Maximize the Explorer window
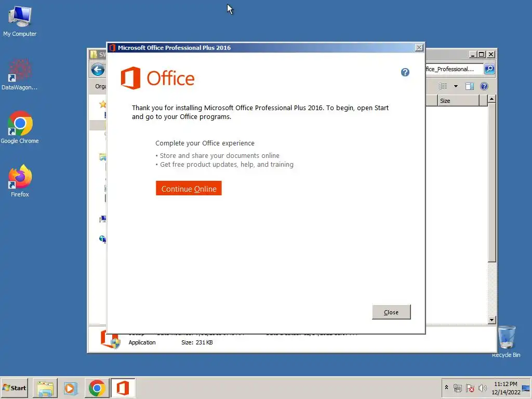Image resolution: width=532 pixels, height=399 pixels. (x=481, y=54)
